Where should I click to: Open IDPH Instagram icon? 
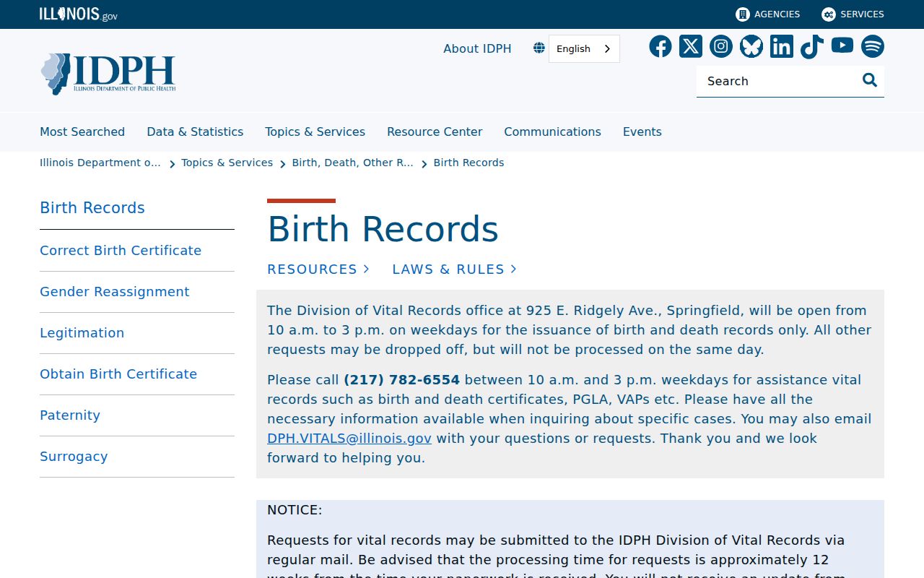pos(721,46)
